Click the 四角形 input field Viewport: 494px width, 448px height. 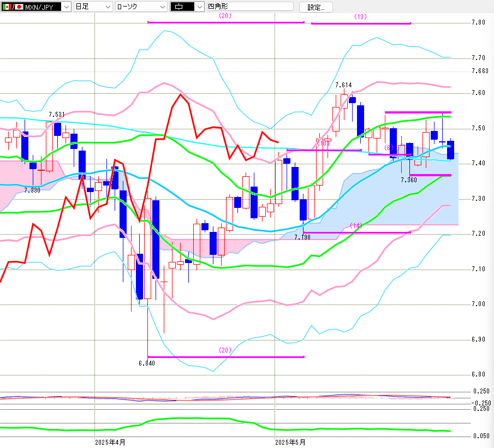(x=251, y=7)
